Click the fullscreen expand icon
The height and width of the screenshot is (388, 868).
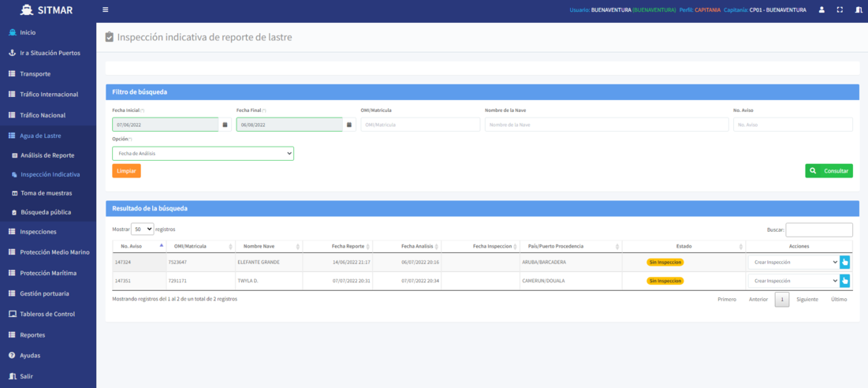(840, 10)
